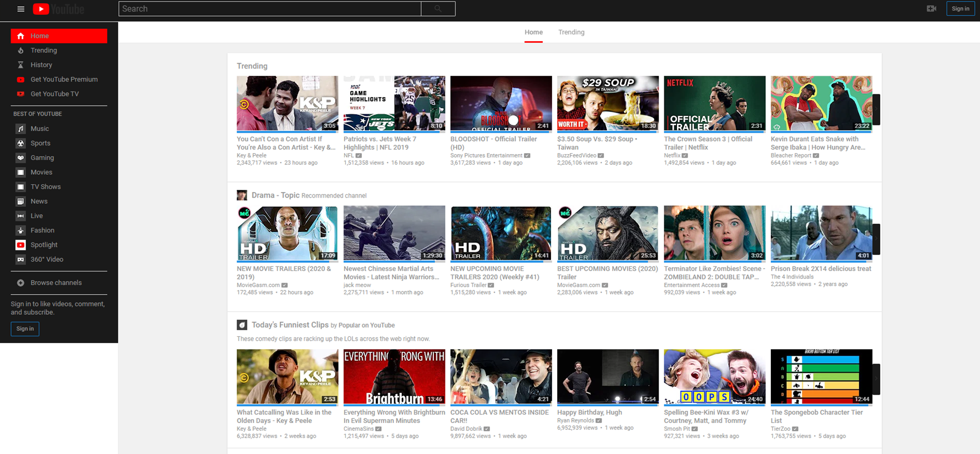This screenshot has height=454, width=980.
Task: Switch to the Trending tab at top
Action: [571, 32]
